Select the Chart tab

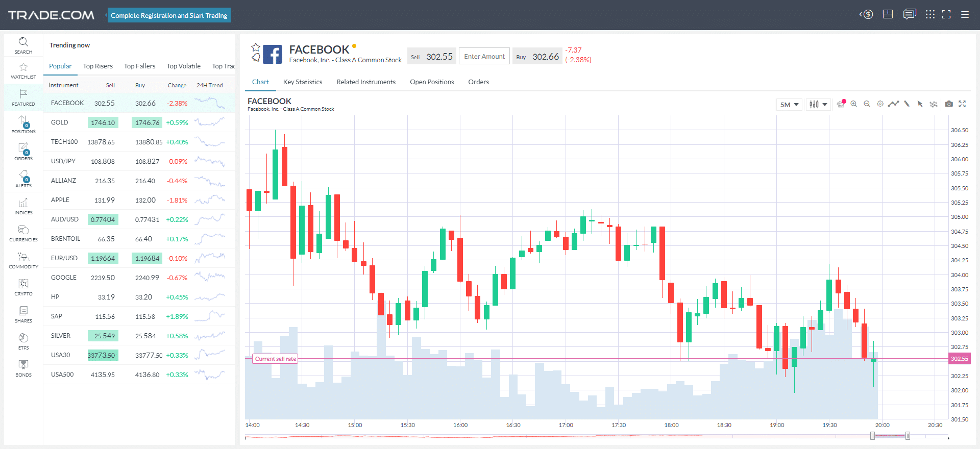point(260,82)
